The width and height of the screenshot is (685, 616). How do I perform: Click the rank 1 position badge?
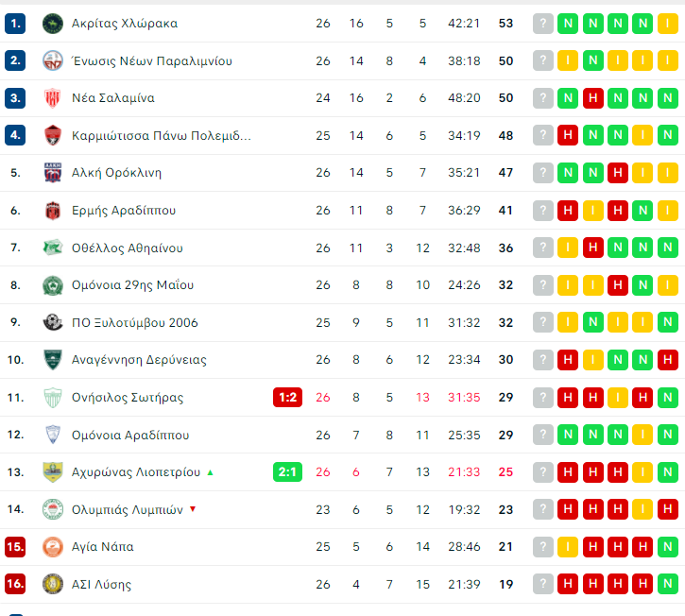coord(15,24)
